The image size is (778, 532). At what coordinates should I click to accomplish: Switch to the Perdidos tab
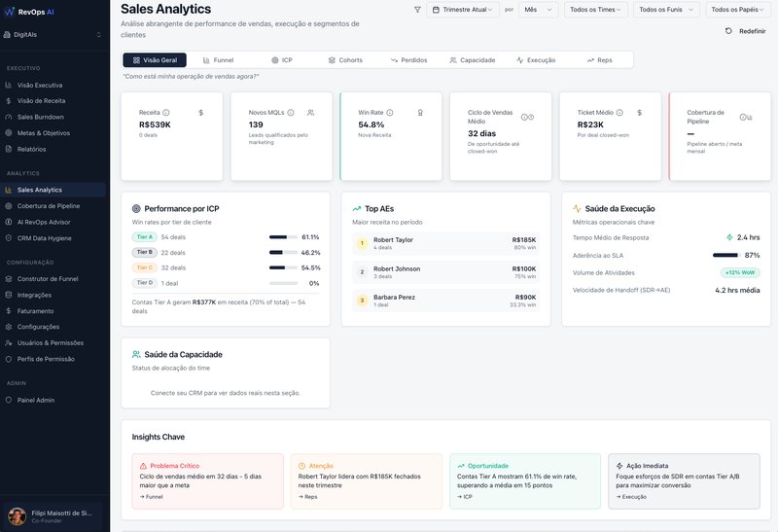tap(408, 60)
